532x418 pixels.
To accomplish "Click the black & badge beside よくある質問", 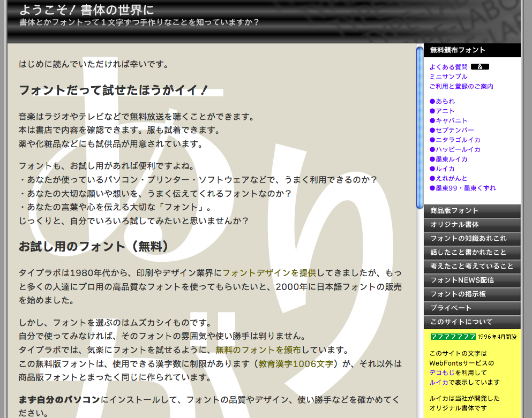I will tap(479, 67).
